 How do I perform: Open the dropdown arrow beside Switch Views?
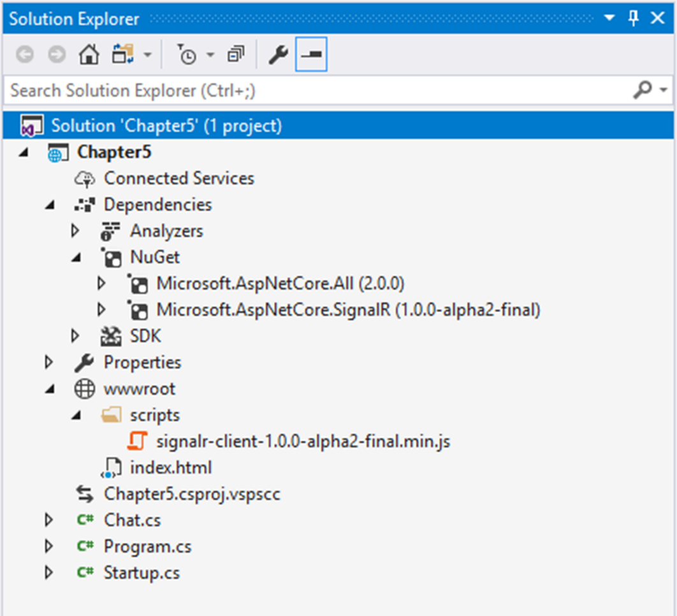pyautogui.click(x=148, y=55)
